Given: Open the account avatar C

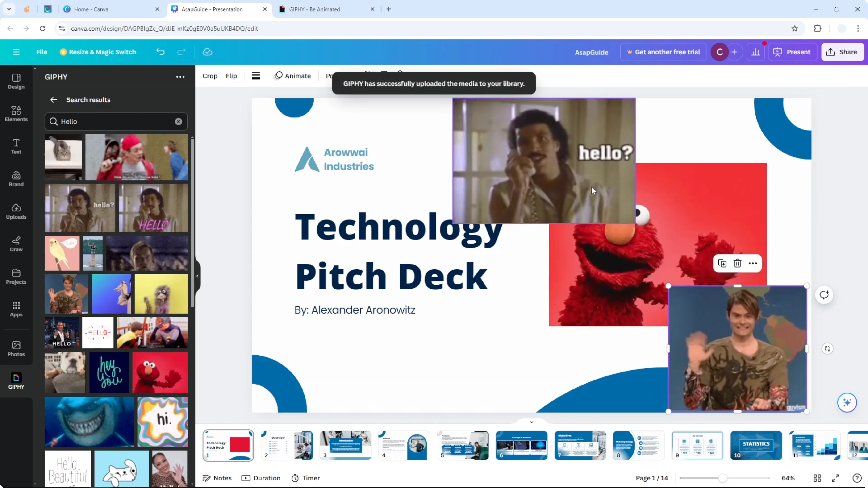Looking at the screenshot, I should [719, 52].
